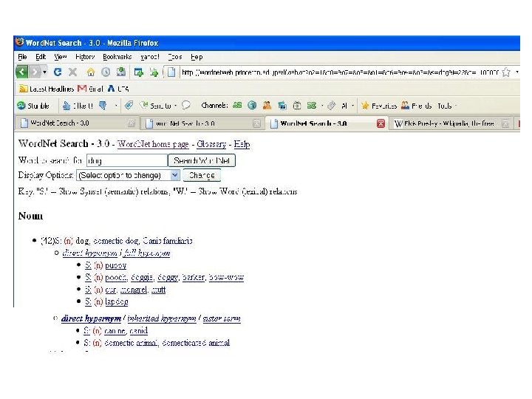The image size is (532, 399).
Task: Click the speech bubble icon
Action: (186, 106)
